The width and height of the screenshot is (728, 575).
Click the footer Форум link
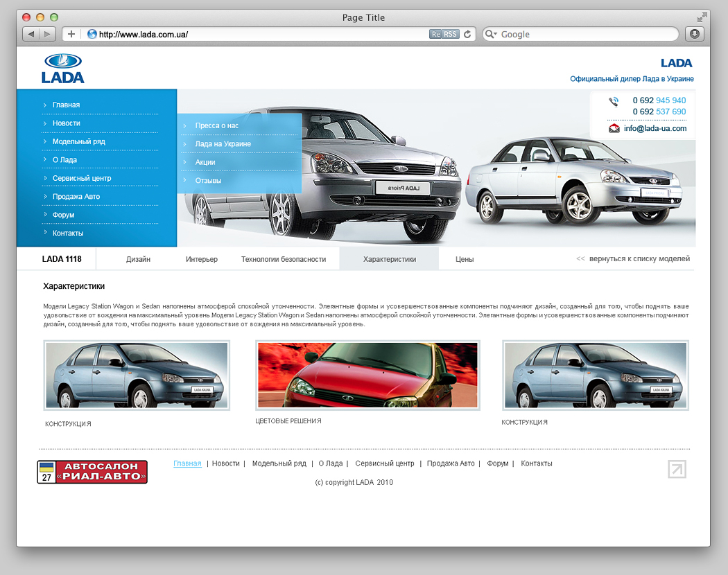[x=498, y=463]
